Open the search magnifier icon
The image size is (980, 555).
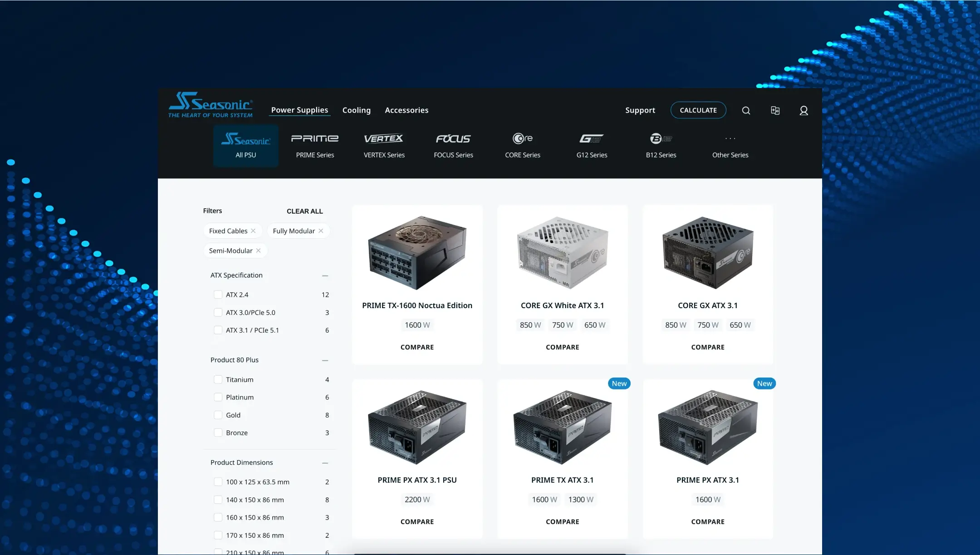pyautogui.click(x=746, y=110)
